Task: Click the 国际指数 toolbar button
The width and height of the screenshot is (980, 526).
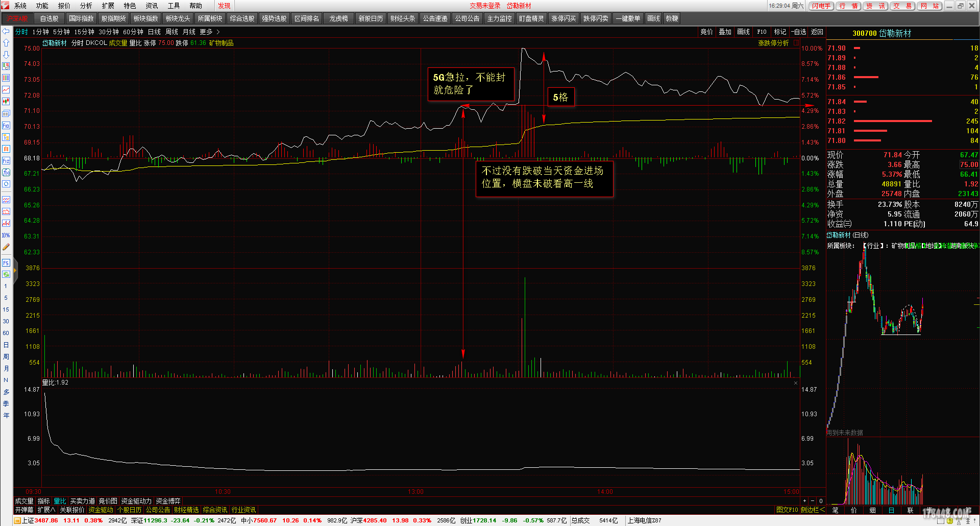Action: point(81,18)
